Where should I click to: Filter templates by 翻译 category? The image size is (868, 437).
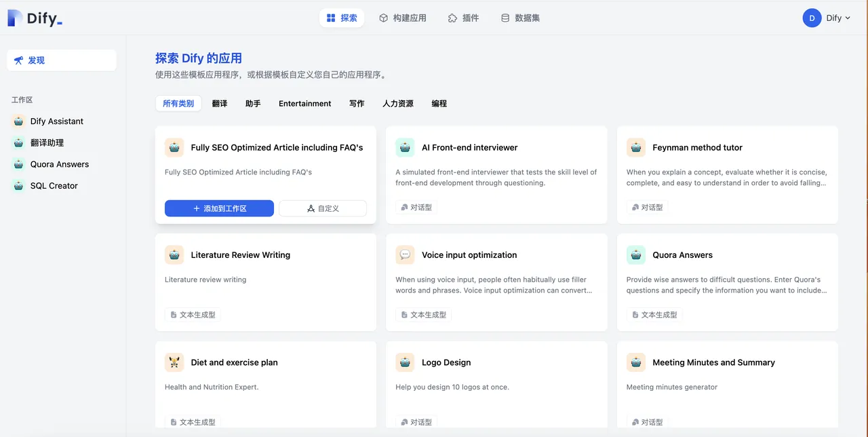click(x=220, y=104)
